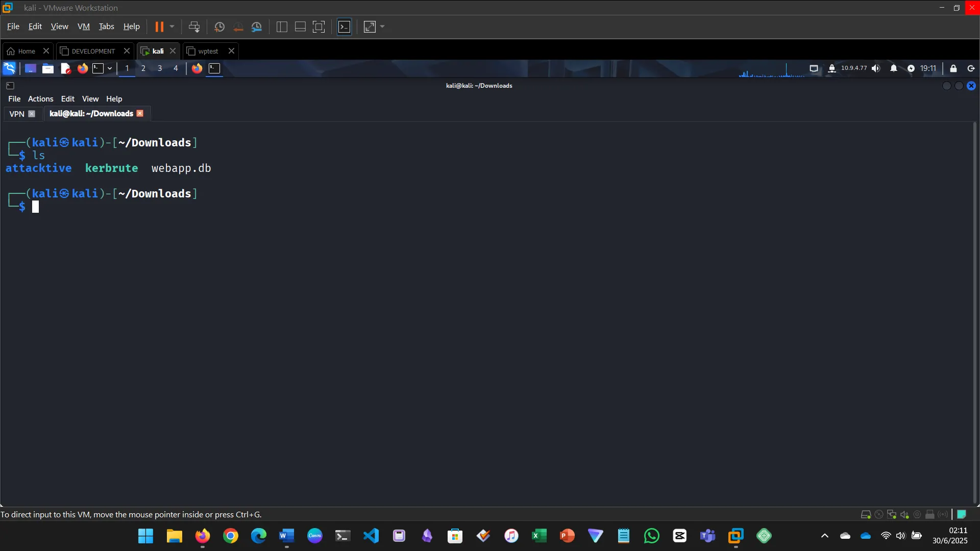Viewport: 980px width, 551px height.
Task: Open the Actions menu in the terminal
Action: click(40, 98)
